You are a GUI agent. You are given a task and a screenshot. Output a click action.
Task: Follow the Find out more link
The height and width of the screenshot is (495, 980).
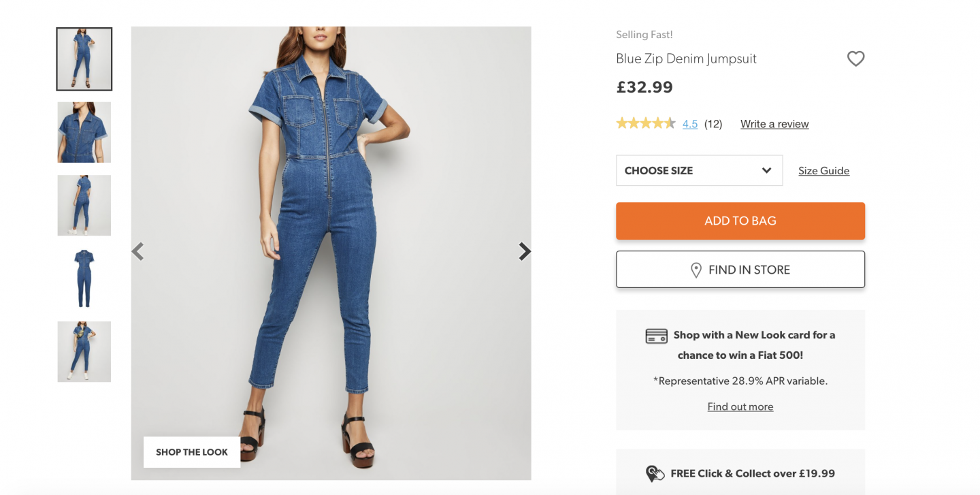click(740, 406)
